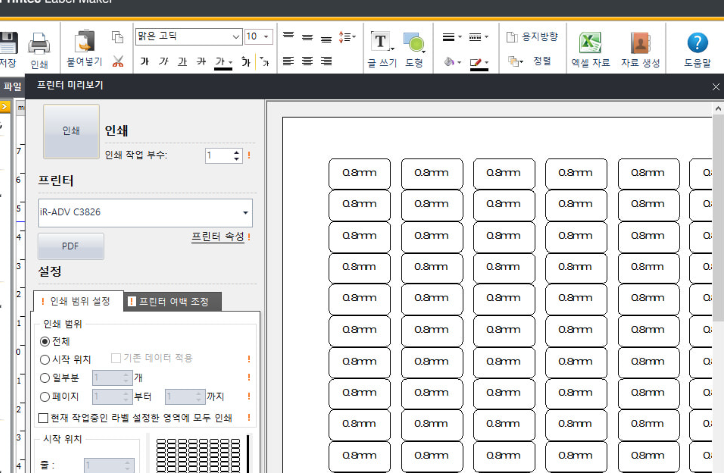Click the paint bucket fill icon
The height and width of the screenshot is (473, 724).
[x=449, y=61]
